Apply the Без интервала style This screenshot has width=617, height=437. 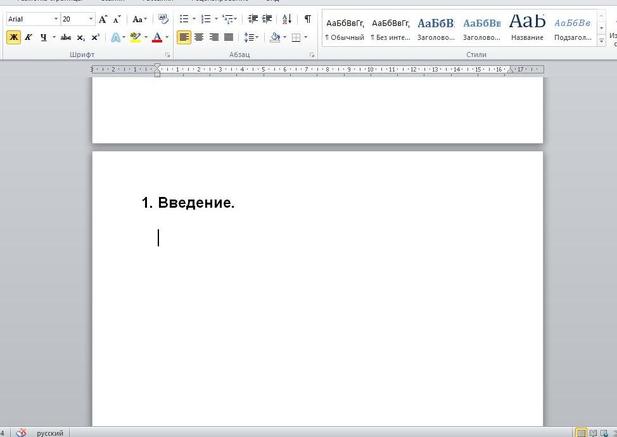390,29
